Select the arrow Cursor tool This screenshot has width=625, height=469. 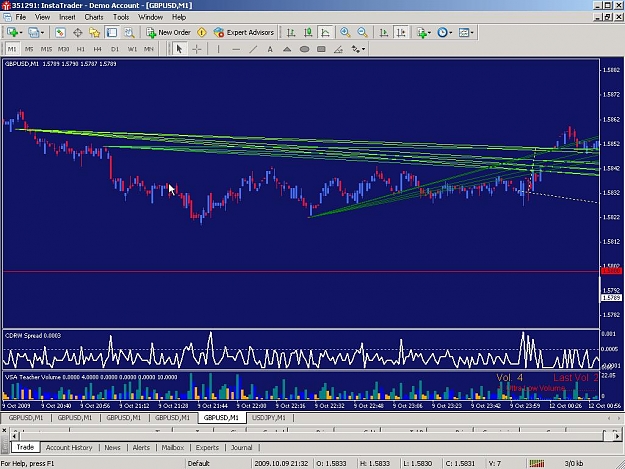tap(179, 49)
